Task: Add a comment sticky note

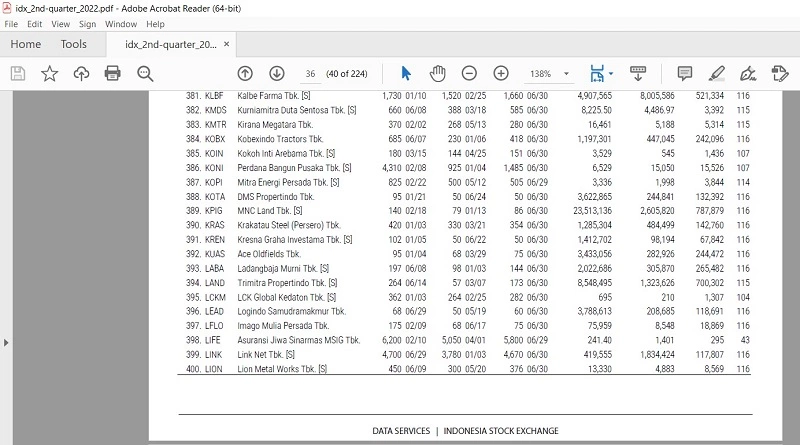Action: (x=685, y=73)
